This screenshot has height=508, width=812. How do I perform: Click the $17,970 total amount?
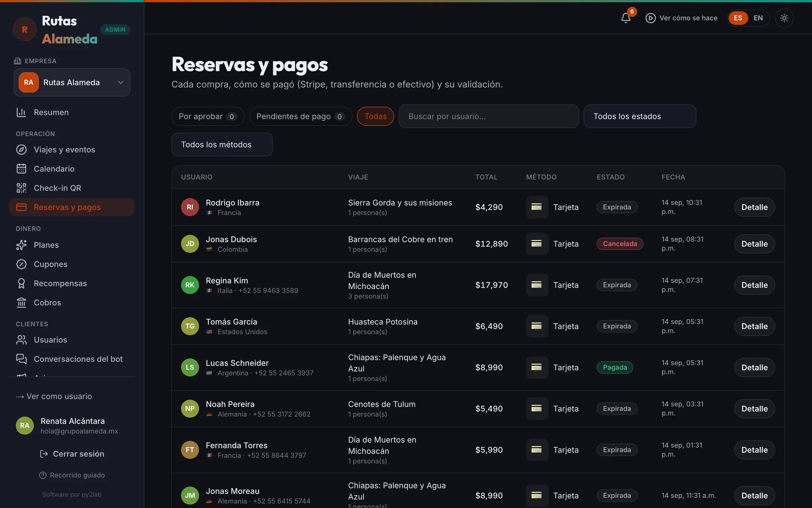point(491,285)
